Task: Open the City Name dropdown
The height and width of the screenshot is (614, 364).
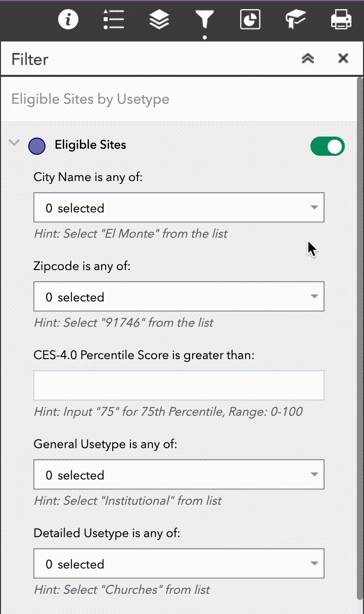Action: pyautogui.click(x=178, y=207)
